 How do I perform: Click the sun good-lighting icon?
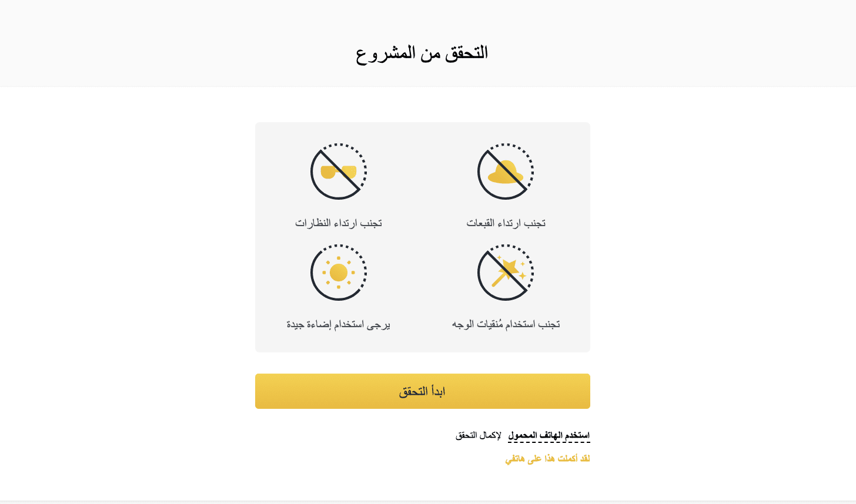coord(339,273)
